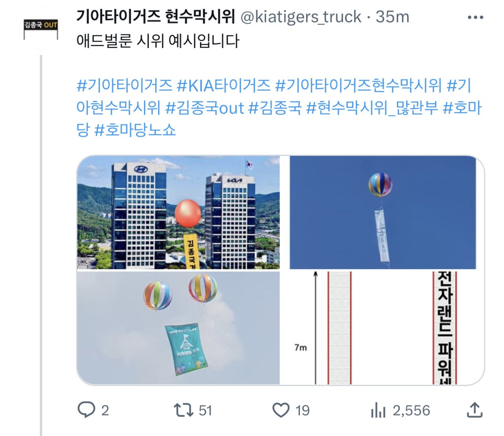The image size is (504, 436).
Task: Open hashtag #호마당노쇼
Action: point(135,130)
